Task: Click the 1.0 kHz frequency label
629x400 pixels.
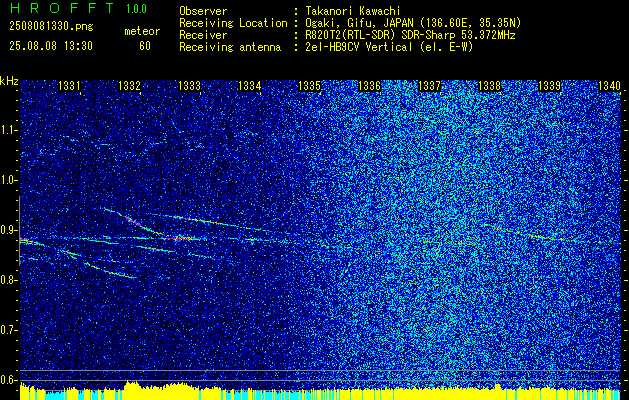Action: (x=9, y=180)
